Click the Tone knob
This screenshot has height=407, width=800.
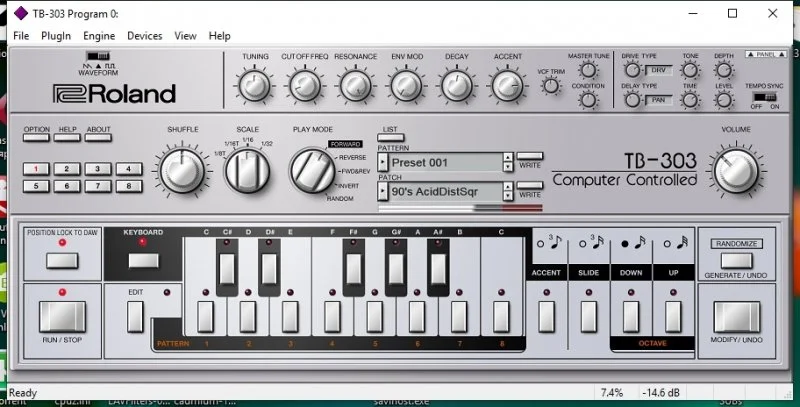click(x=690, y=70)
